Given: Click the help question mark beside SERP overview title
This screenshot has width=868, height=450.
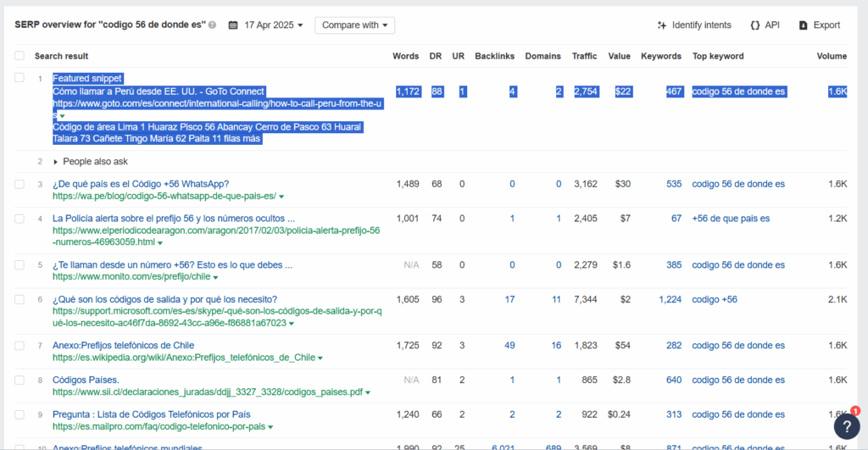Looking at the screenshot, I should (212, 25).
